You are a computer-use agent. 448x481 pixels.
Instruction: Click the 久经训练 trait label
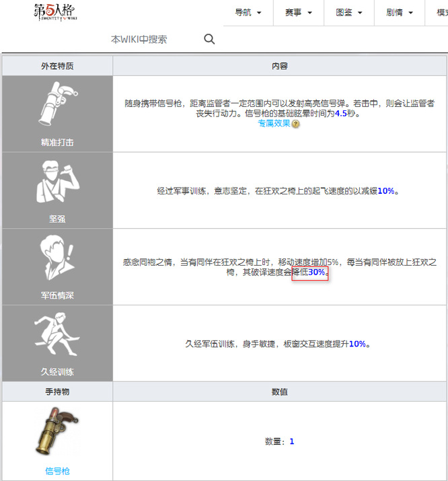57,372
